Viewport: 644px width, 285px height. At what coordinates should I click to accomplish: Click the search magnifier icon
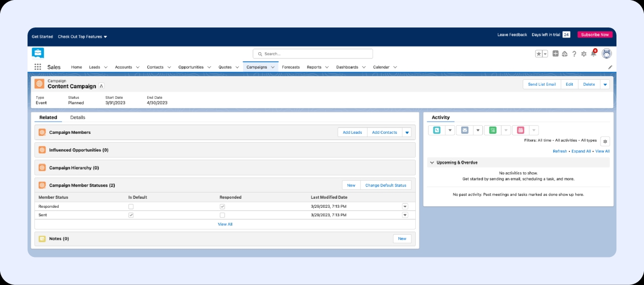click(x=260, y=54)
